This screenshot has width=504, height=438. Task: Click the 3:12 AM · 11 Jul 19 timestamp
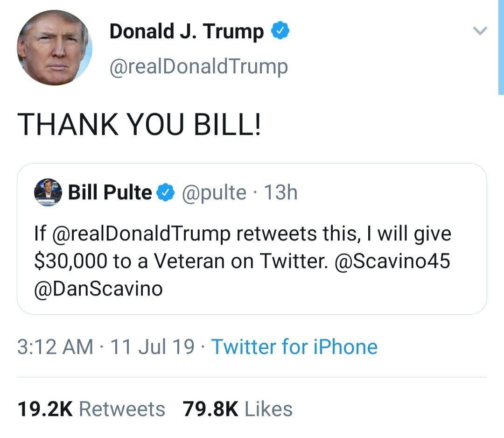106,347
